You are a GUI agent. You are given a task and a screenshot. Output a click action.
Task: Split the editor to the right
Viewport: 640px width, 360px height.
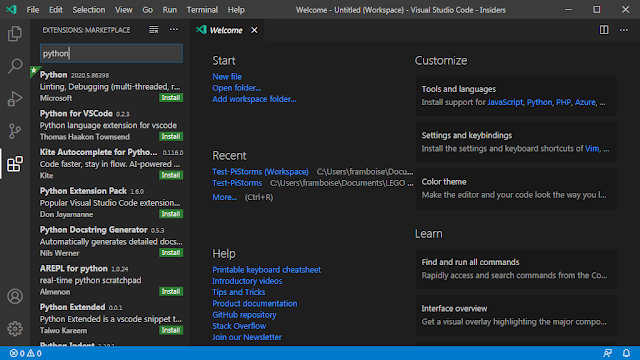[x=604, y=30]
